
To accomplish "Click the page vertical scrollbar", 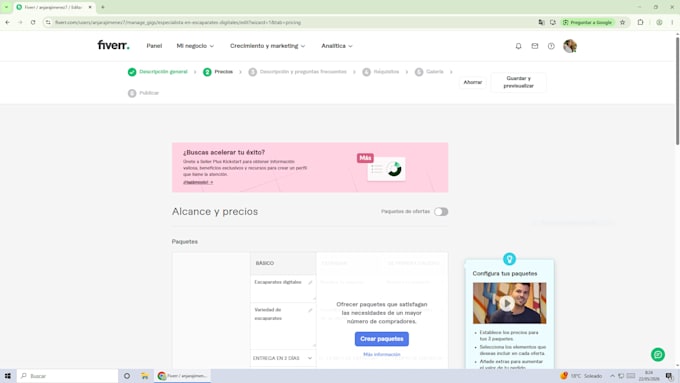I will point(677,91).
